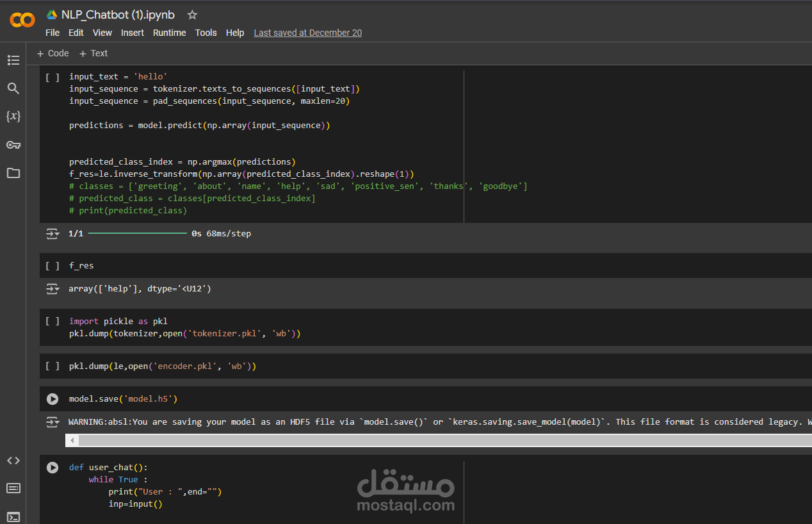
Task: Open the Command palette icon
Action: (x=13, y=488)
